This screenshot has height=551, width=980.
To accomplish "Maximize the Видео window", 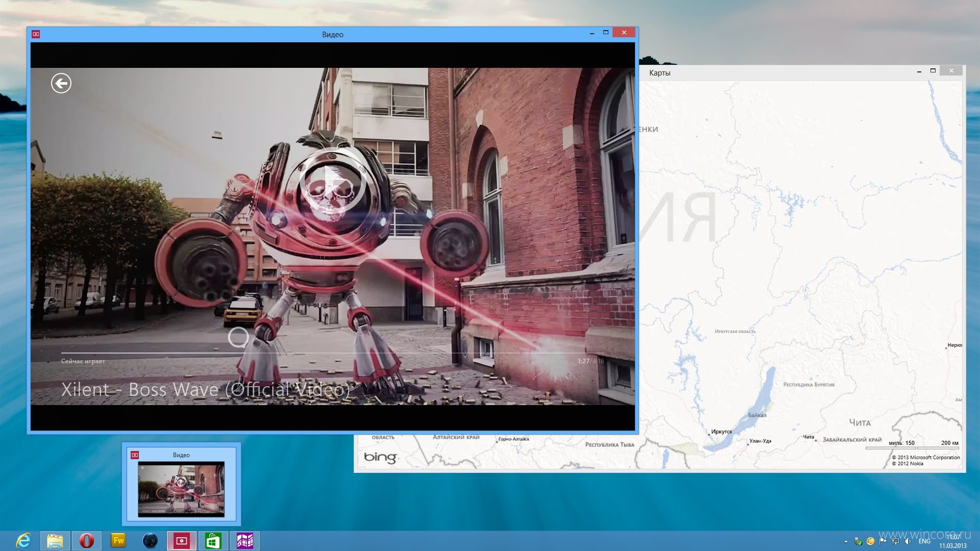I will [x=606, y=33].
